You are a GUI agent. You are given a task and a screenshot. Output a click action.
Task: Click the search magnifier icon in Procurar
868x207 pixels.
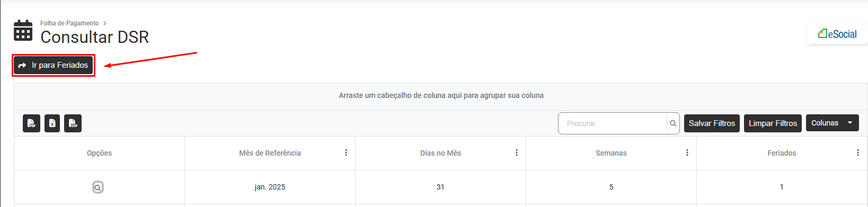click(x=673, y=123)
